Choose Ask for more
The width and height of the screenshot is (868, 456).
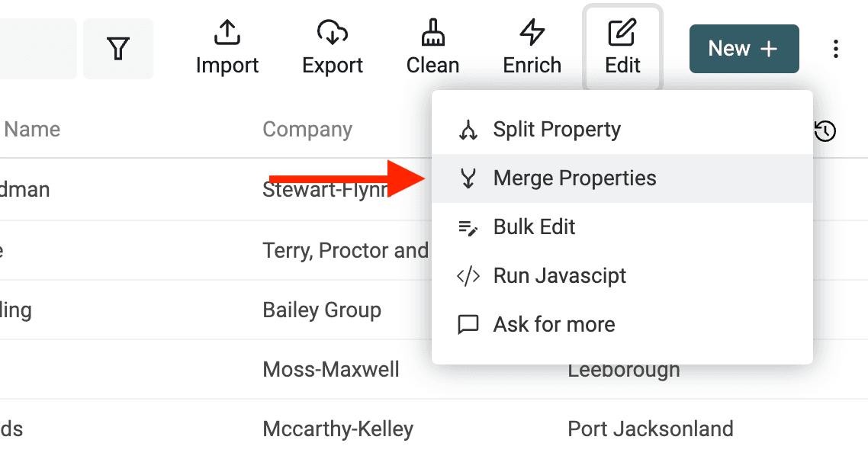(554, 324)
